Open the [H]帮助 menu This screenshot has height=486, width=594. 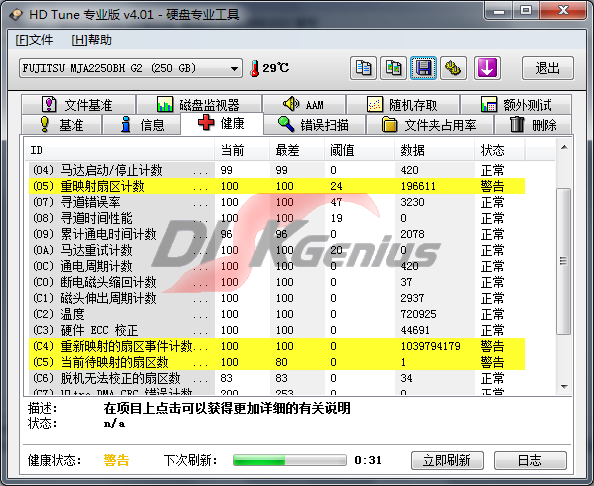pos(91,40)
